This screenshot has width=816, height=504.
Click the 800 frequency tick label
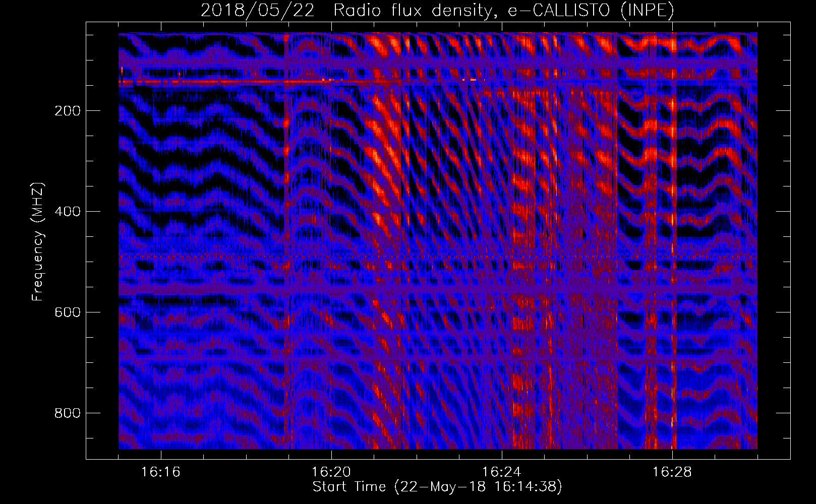(x=67, y=413)
